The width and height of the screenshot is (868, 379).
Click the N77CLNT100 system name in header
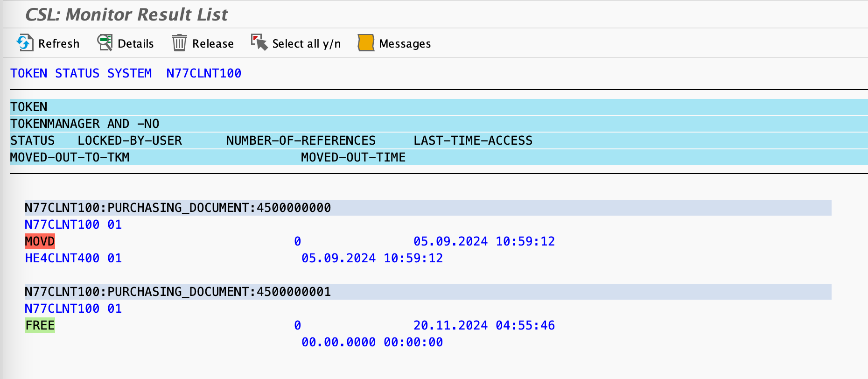pyautogui.click(x=203, y=73)
